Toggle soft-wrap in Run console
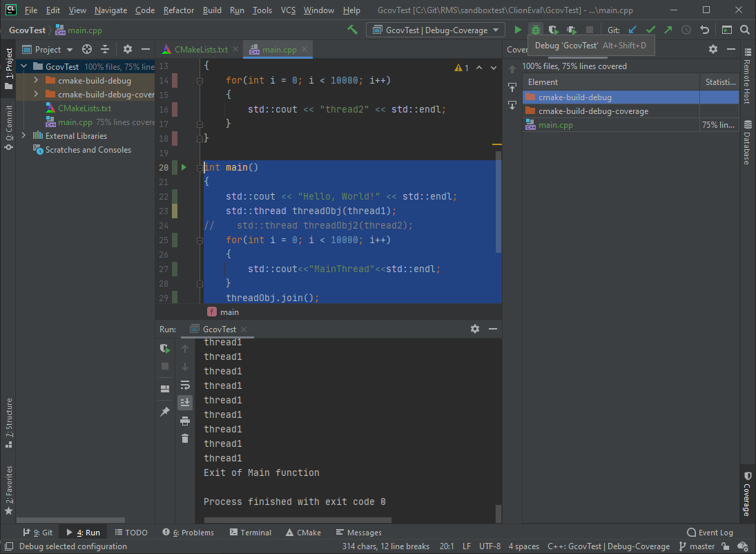This screenshot has height=554, width=756. click(x=185, y=385)
